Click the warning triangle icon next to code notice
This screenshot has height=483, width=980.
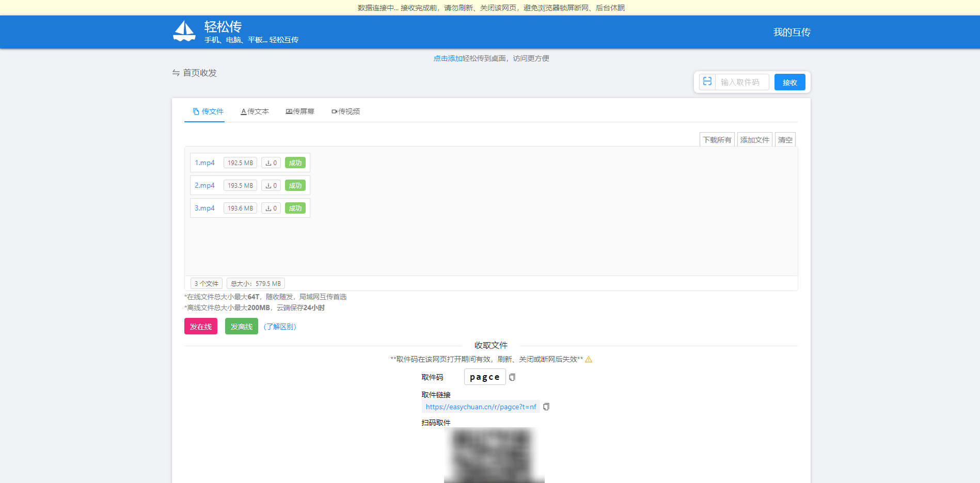coord(589,359)
